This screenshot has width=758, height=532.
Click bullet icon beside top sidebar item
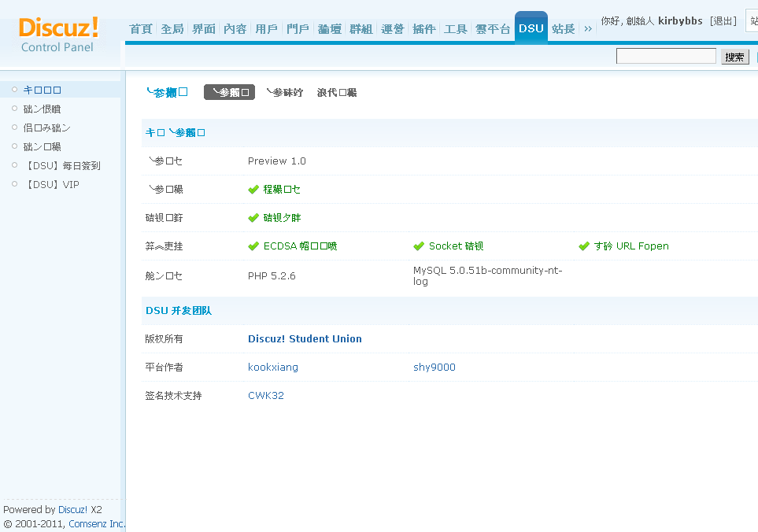click(x=13, y=90)
